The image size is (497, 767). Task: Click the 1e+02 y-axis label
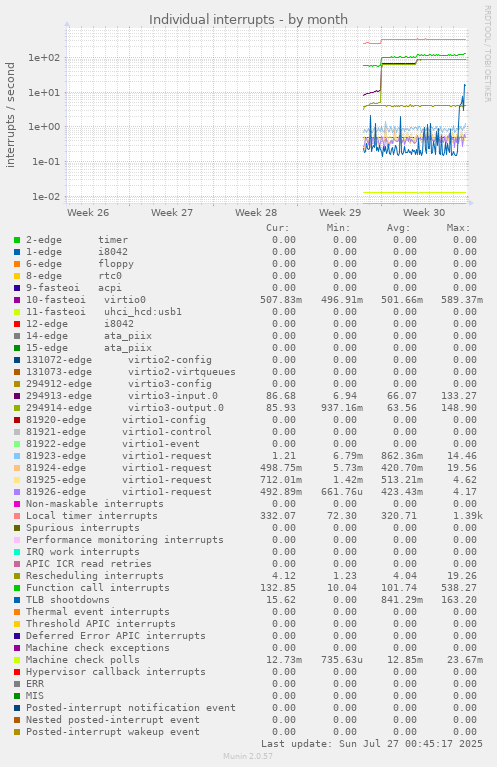point(44,58)
